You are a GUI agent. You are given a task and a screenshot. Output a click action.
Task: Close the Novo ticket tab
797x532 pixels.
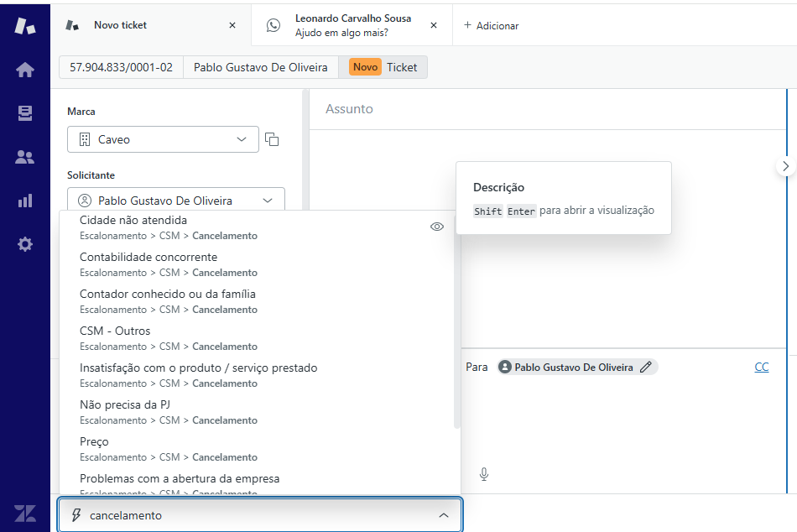232,25
